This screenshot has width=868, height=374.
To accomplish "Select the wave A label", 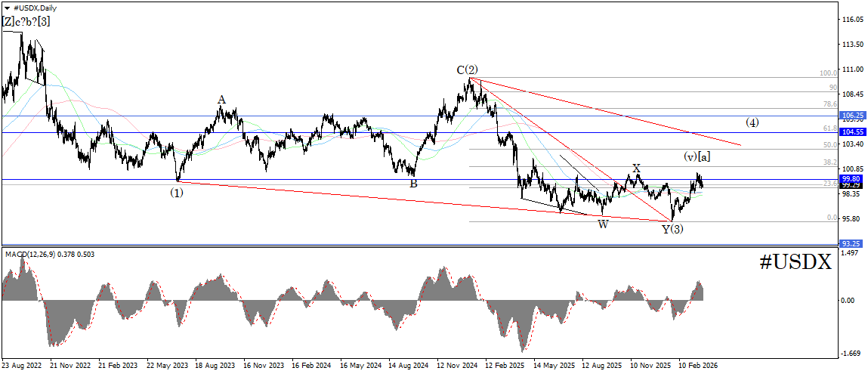I will pos(221,100).
